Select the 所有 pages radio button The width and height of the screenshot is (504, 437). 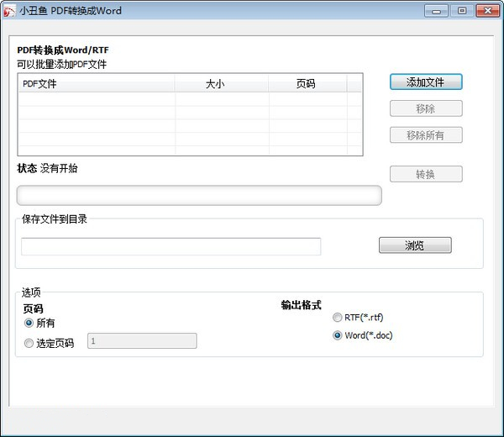[29, 323]
